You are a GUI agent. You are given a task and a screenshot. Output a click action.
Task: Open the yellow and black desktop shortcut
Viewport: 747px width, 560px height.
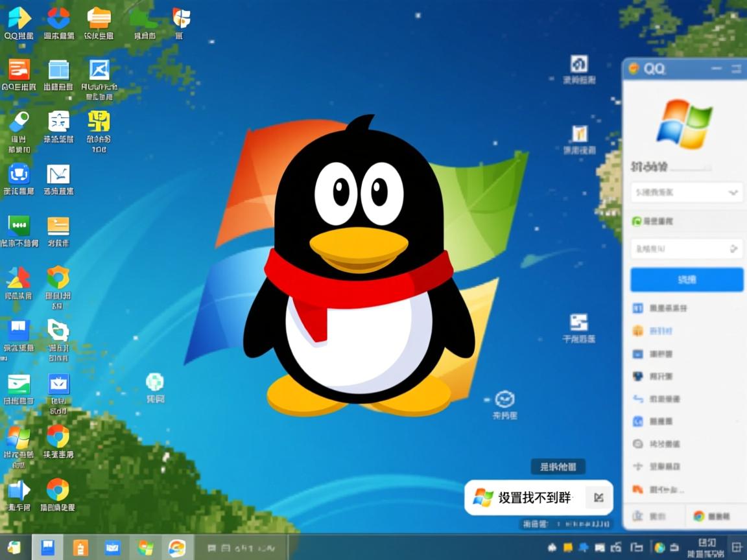pos(99,122)
